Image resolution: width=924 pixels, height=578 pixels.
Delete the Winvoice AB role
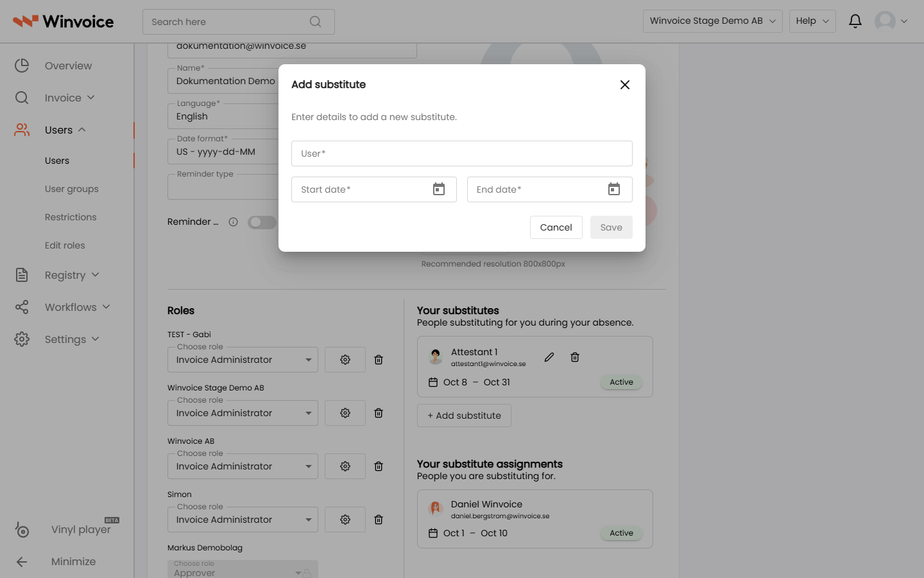379,466
